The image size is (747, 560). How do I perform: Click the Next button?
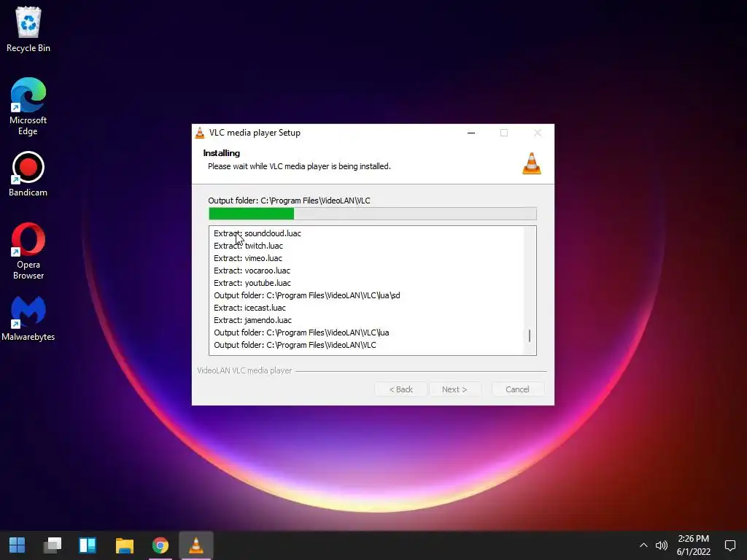(x=455, y=389)
